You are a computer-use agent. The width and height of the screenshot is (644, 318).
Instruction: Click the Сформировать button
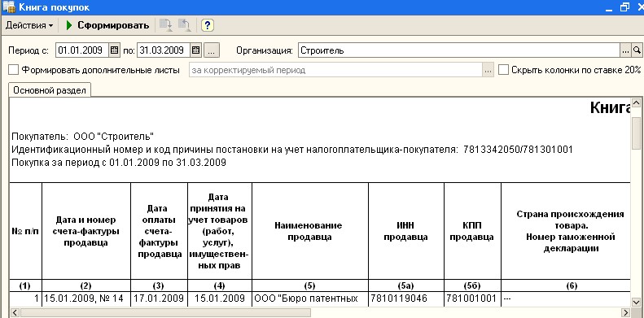pyautogui.click(x=107, y=25)
